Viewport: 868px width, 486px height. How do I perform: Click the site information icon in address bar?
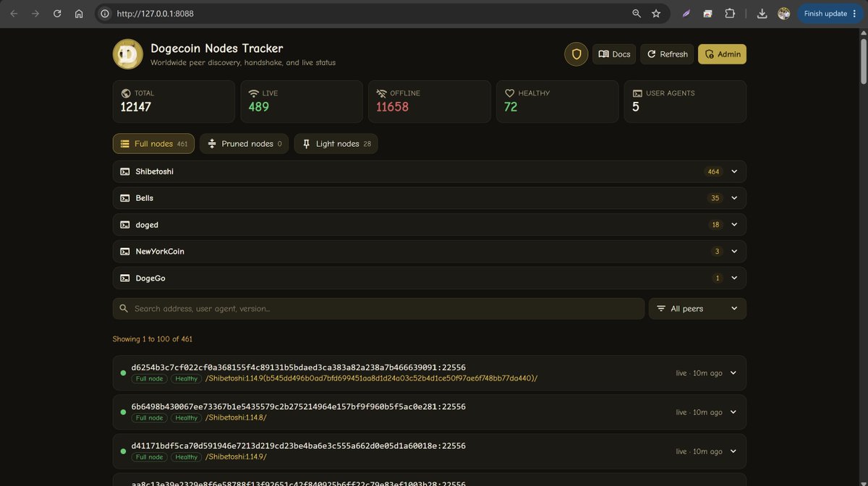(x=105, y=14)
